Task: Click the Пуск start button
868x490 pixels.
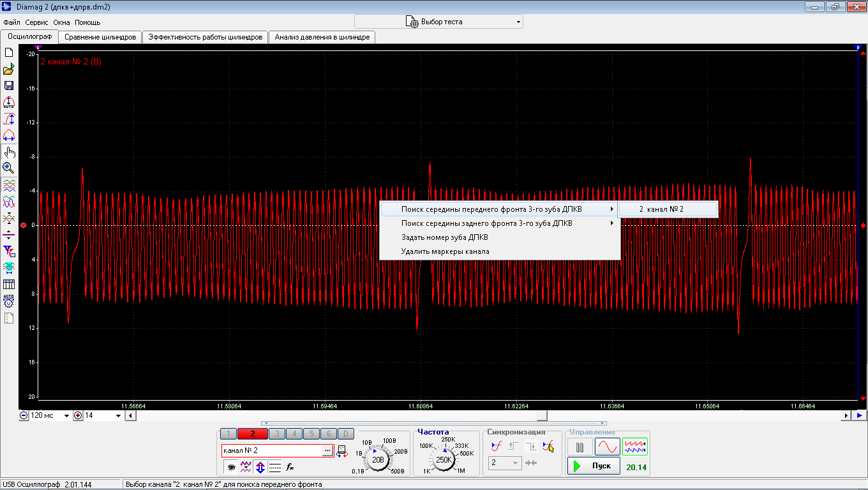Action: click(594, 466)
